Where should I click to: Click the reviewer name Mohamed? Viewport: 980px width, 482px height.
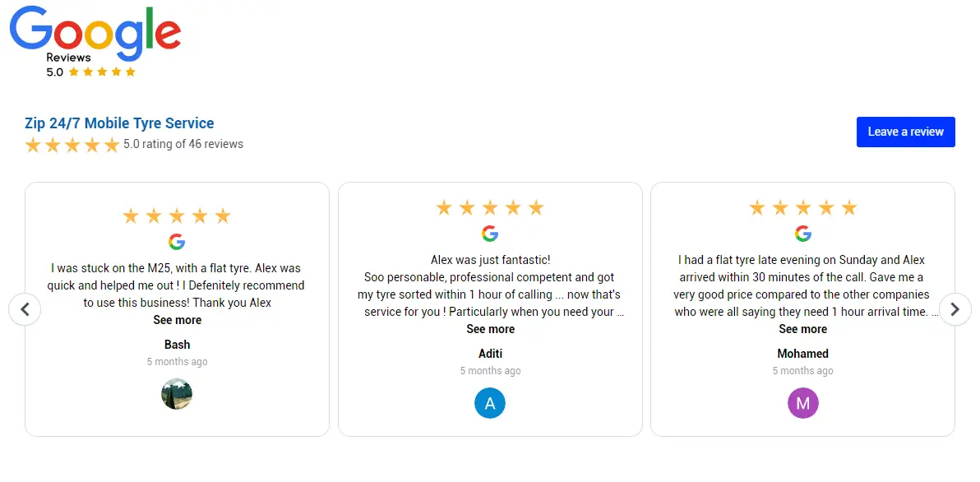[803, 354]
